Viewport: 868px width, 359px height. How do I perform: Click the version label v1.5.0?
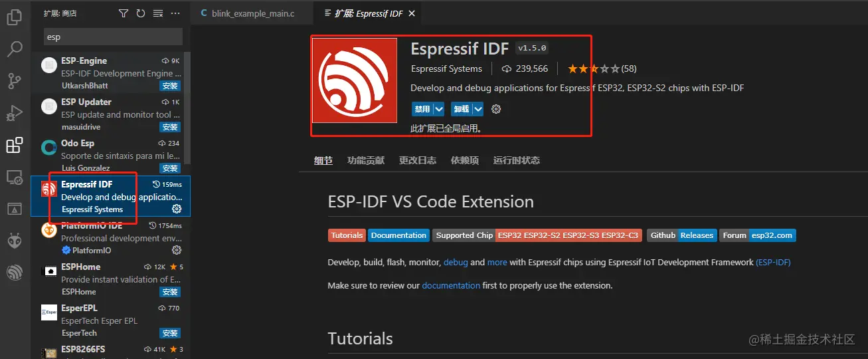[x=532, y=49]
